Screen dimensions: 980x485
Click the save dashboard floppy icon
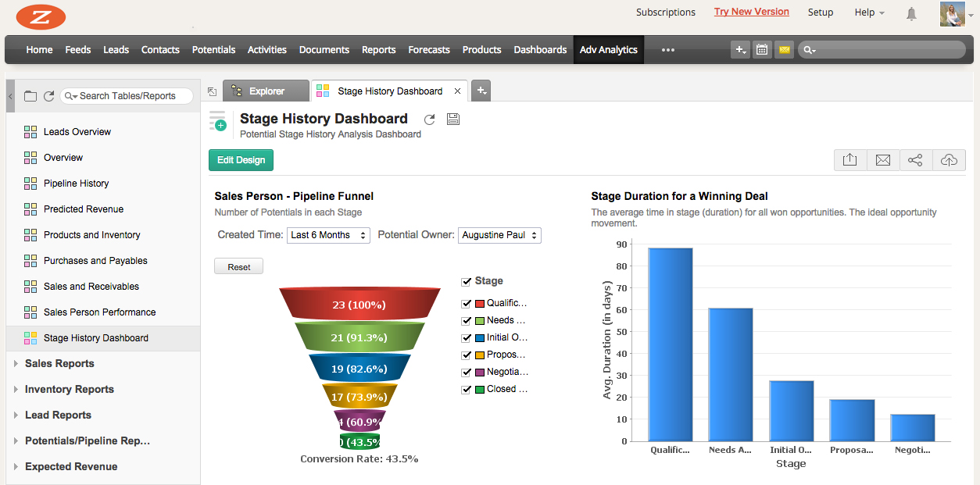click(x=453, y=119)
